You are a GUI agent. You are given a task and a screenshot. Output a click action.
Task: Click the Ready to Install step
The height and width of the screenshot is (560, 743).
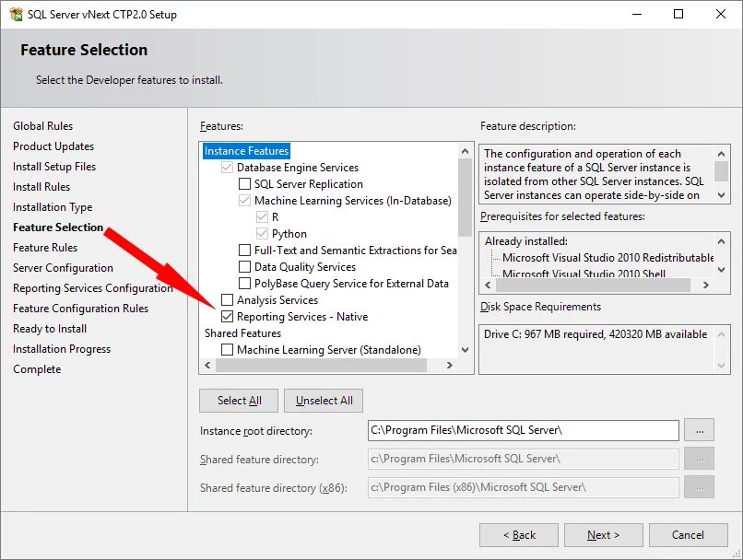[50, 329]
